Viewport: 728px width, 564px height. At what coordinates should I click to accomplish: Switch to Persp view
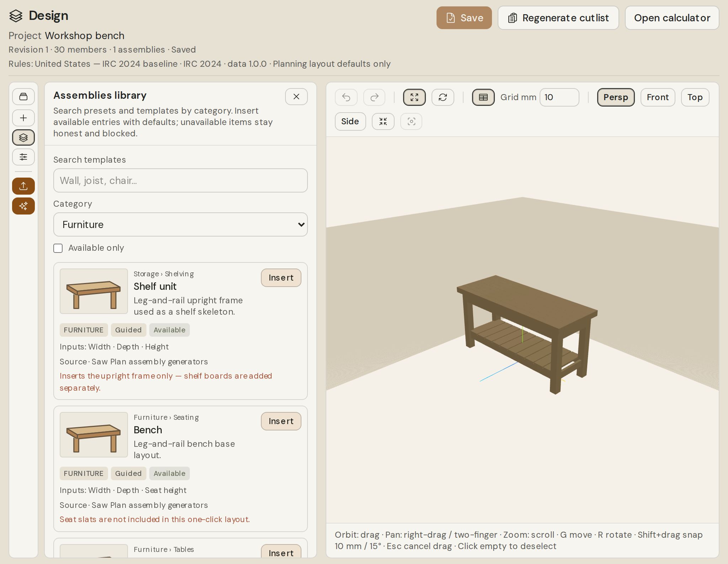(616, 97)
